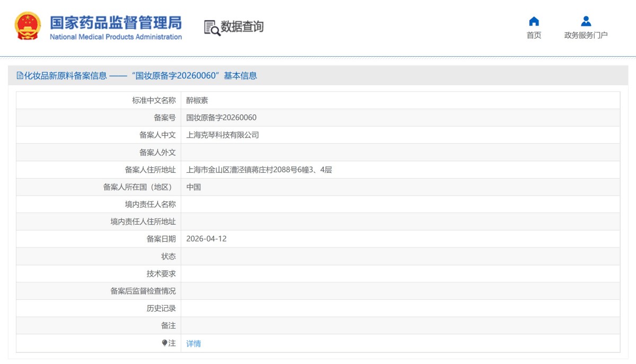Open 数据查询 via the magnifier document icon
The image size is (636, 364).
coord(211,27)
